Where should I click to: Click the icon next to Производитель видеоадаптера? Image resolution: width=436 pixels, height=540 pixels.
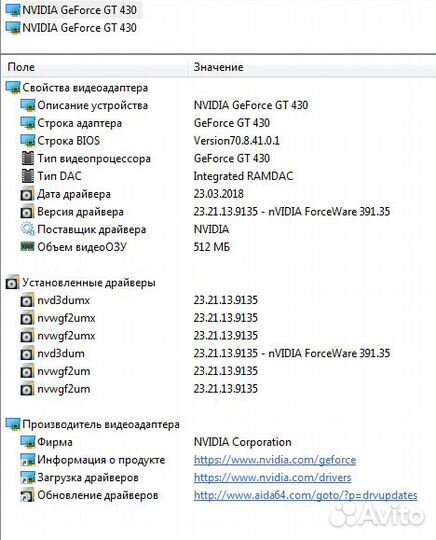click(x=13, y=425)
